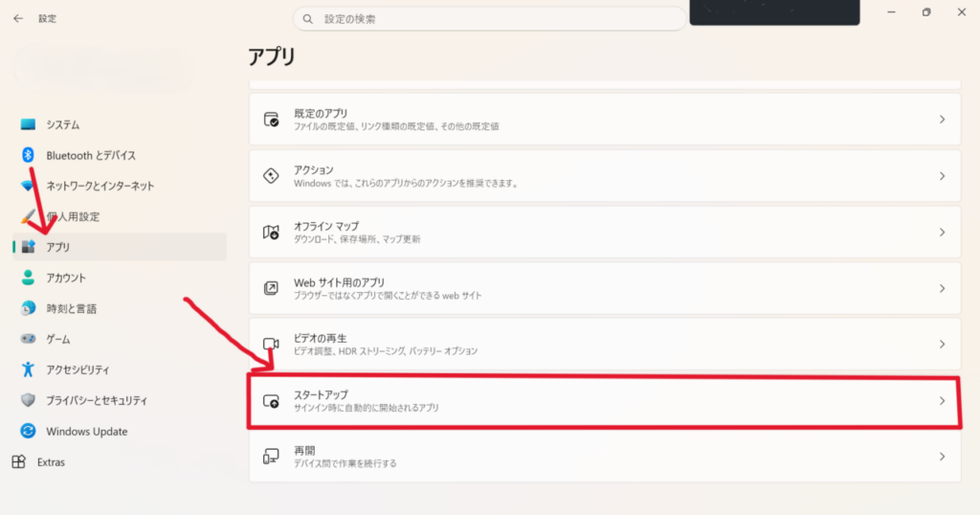Expand the 再開 row chevron
This screenshot has width=980, height=515.
pyautogui.click(x=942, y=457)
